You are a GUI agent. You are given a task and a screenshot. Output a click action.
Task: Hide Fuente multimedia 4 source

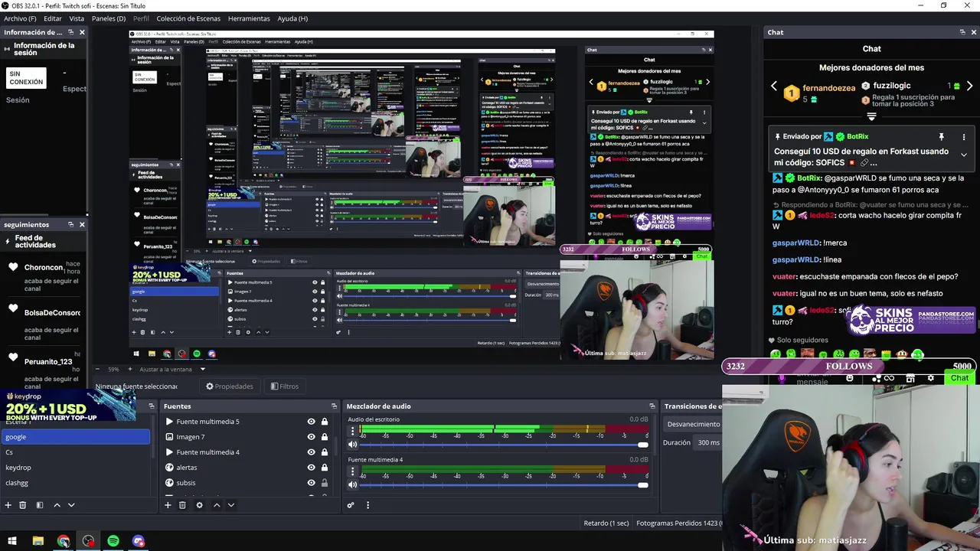[311, 452]
